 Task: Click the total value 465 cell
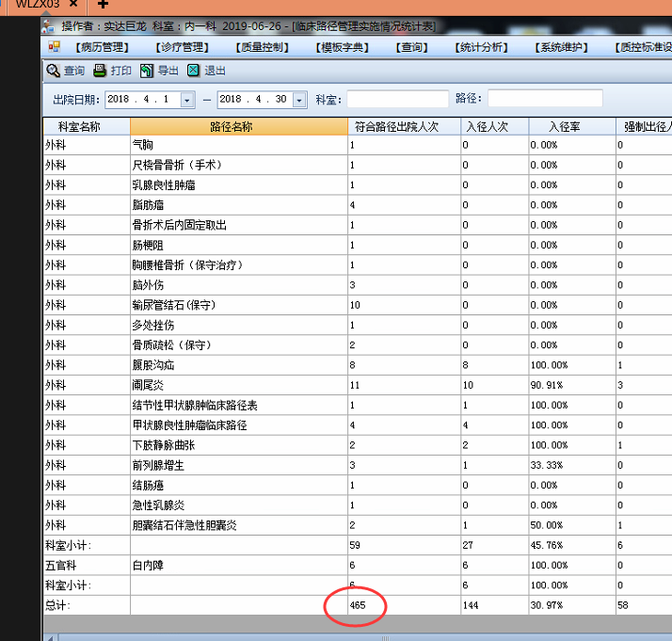[404, 605]
